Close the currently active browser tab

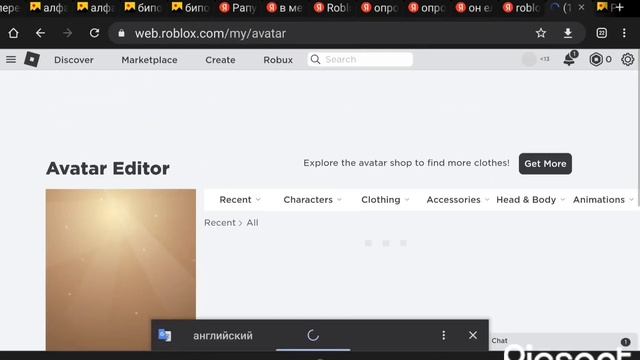[x=581, y=7]
